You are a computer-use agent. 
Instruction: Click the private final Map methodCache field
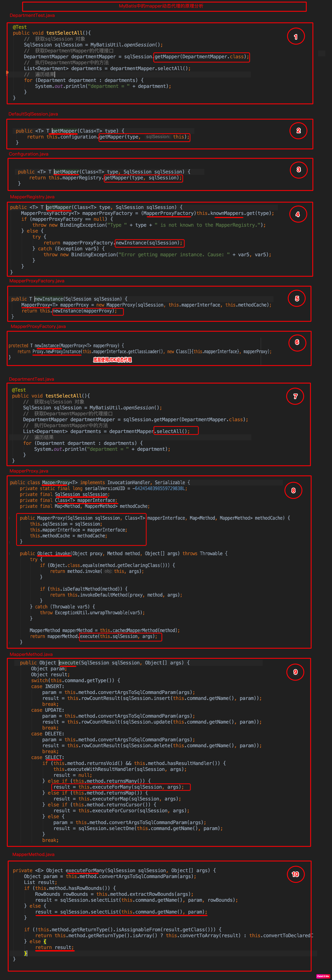(x=85, y=506)
